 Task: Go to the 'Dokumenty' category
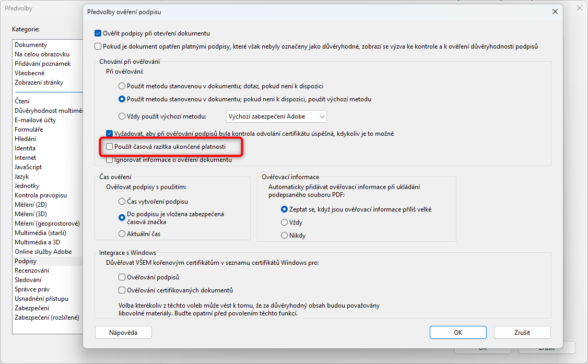click(x=31, y=45)
